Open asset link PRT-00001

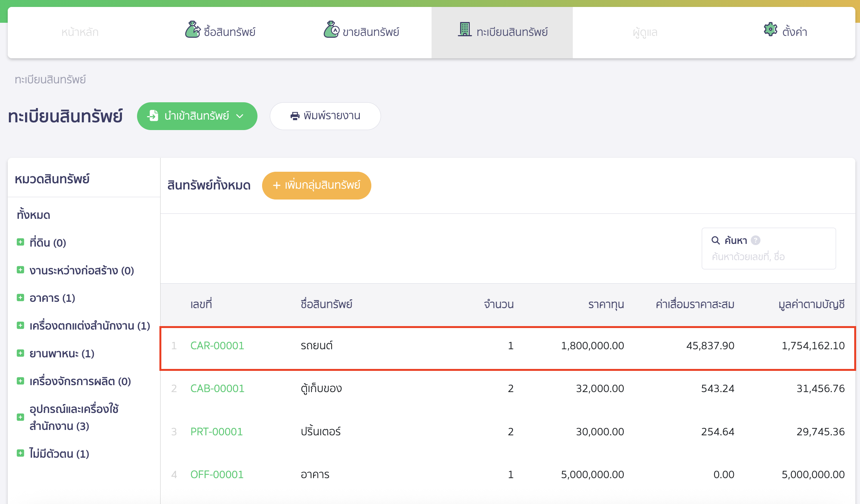(x=216, y=431)
